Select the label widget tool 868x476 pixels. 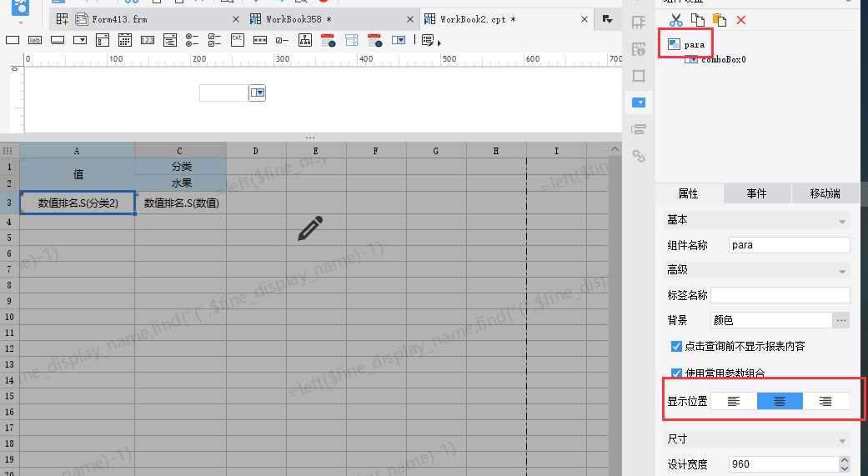point(35,40)
